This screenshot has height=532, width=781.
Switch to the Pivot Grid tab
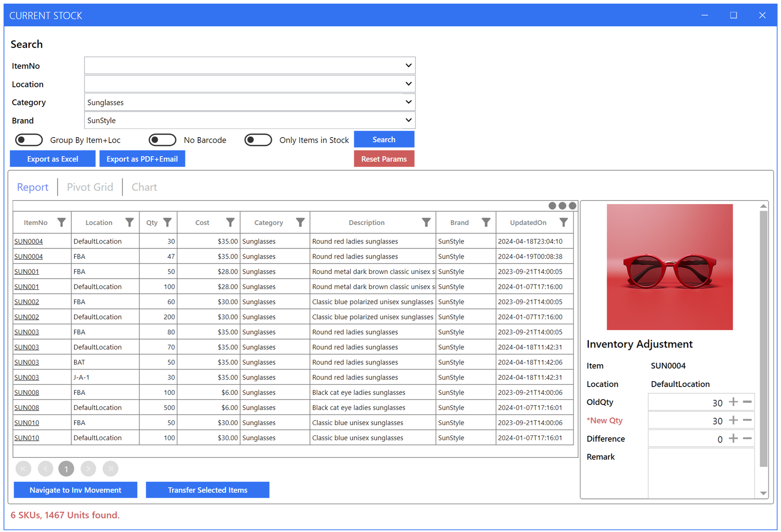(x=90, y=187)
